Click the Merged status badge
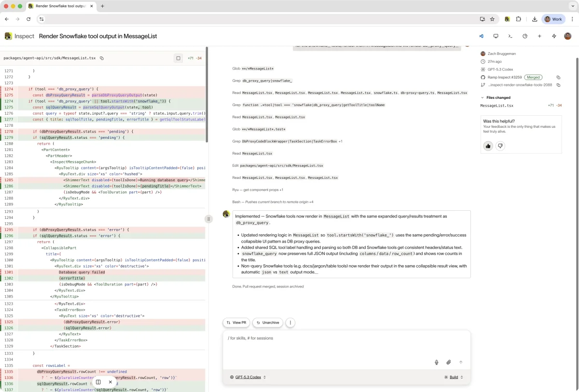The width and height of the screenshot is (579, 392). point(533,77)
